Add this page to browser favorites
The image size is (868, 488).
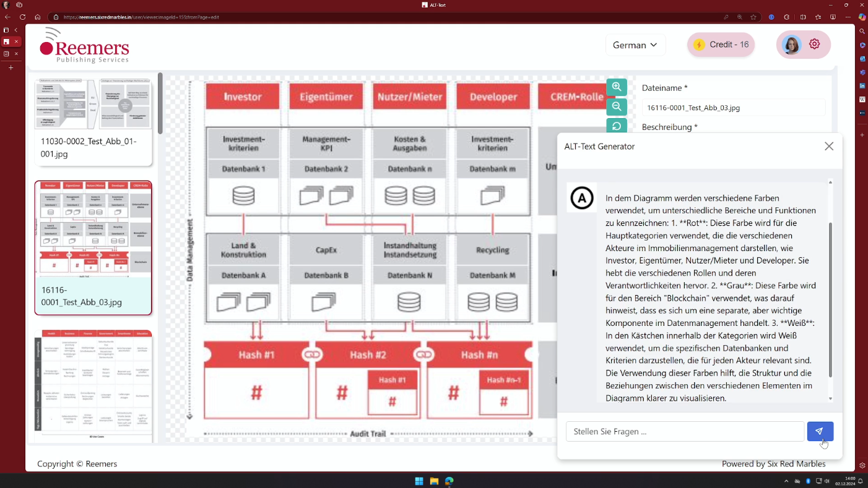click(753, 17)
